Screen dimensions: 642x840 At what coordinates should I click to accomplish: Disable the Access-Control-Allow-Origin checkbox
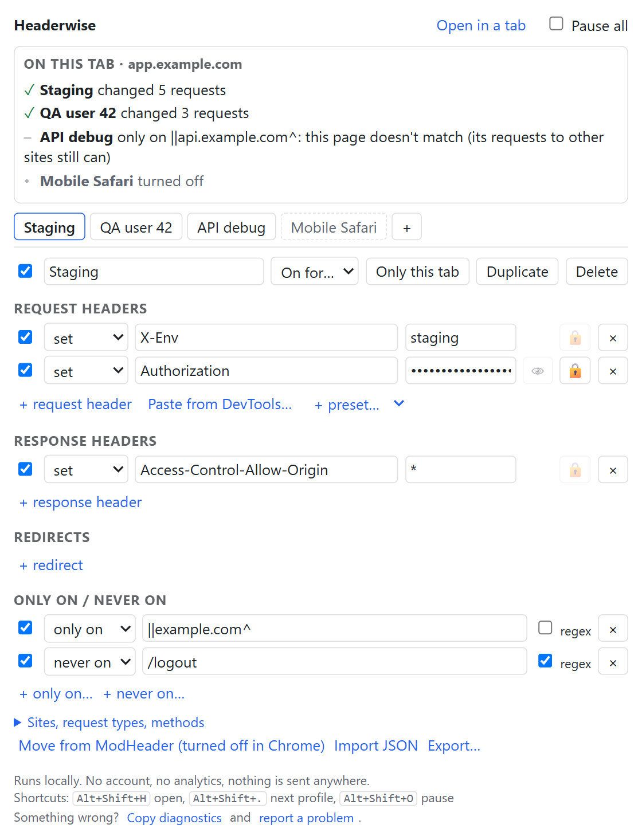pos(25,469)
